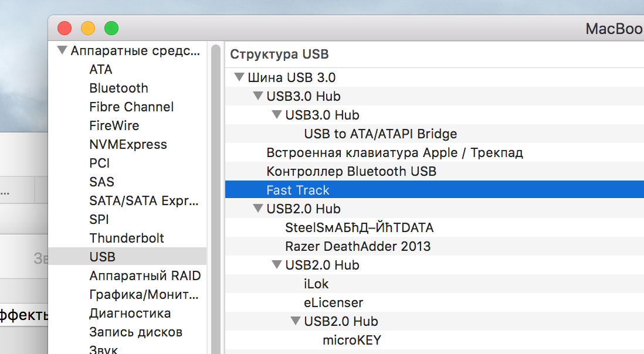Select the USB to ATA/ATAPI Bridge device
This screenshot has width=644, height=354.
[435, 134]
